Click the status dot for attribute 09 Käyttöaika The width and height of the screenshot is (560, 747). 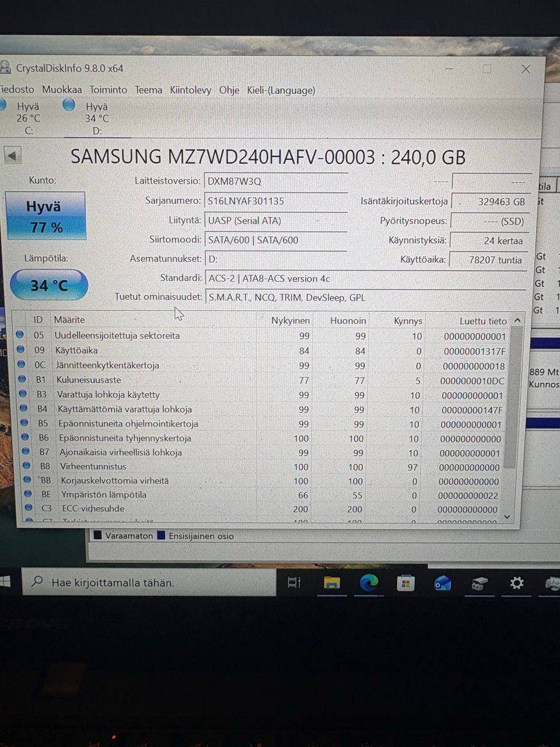coord(21,349)
